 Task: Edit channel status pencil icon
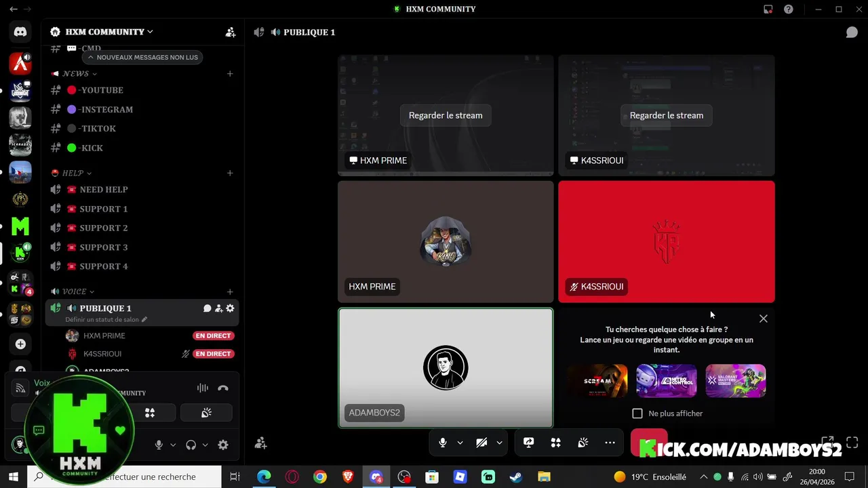click(x=144, y=319)
